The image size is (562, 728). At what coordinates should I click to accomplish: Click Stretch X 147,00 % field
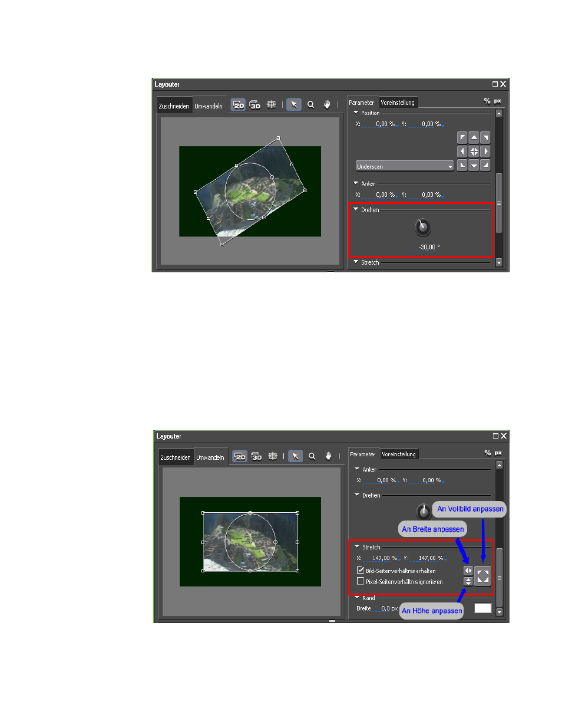(382, 558)
